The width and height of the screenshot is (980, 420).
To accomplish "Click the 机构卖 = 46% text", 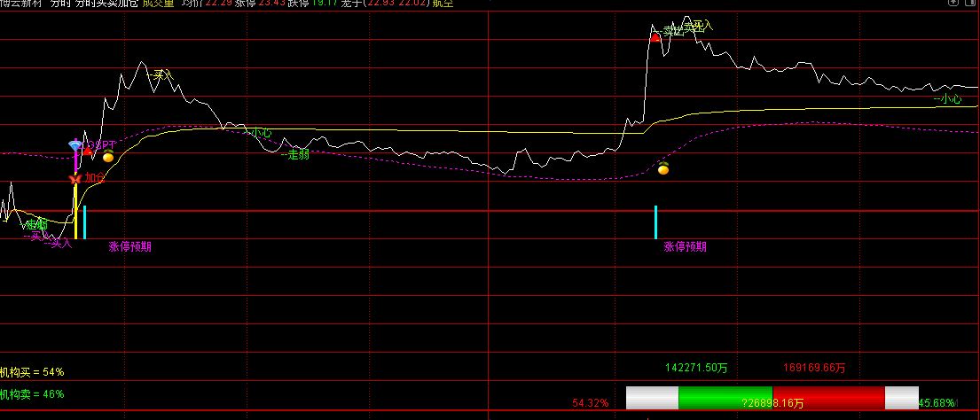I will (32, 394).
